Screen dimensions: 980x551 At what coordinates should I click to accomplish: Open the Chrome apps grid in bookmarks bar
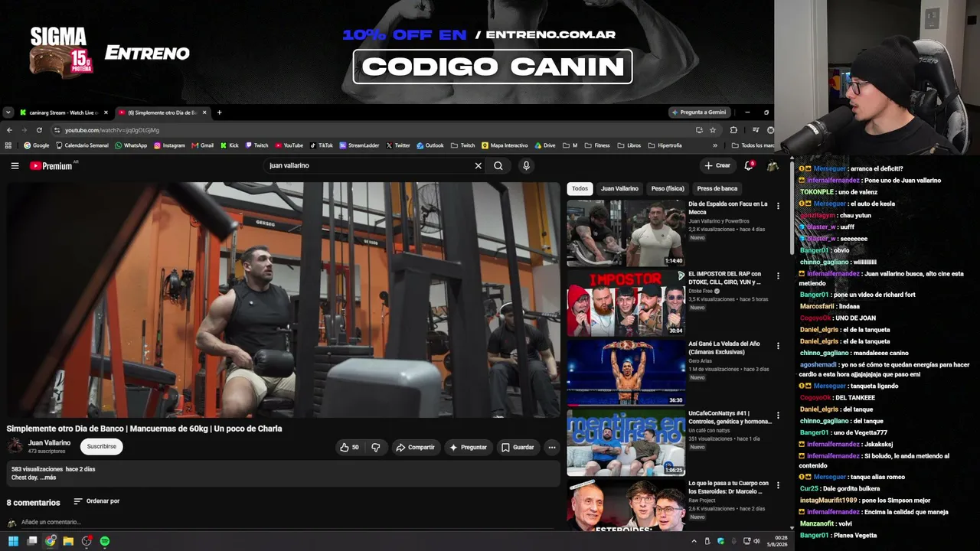click(8, 145)
